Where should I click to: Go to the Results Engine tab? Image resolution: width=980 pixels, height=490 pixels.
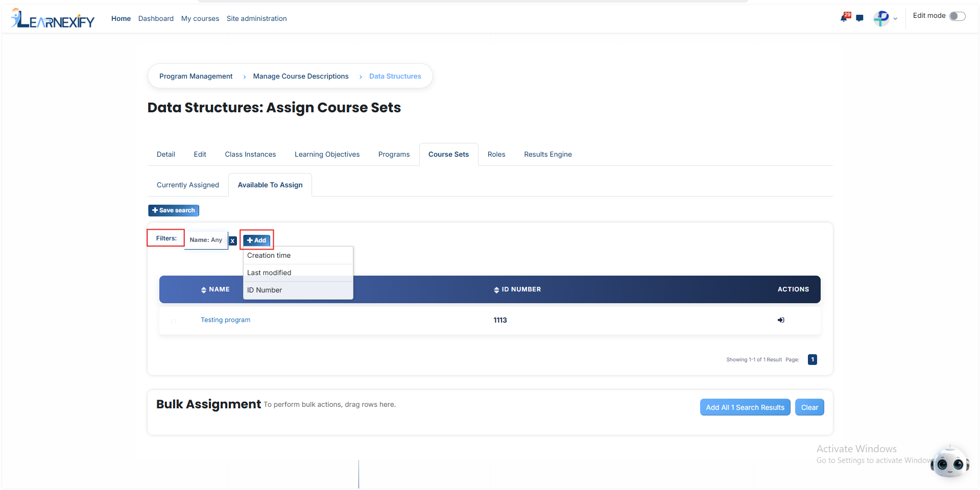coord(548,154)
